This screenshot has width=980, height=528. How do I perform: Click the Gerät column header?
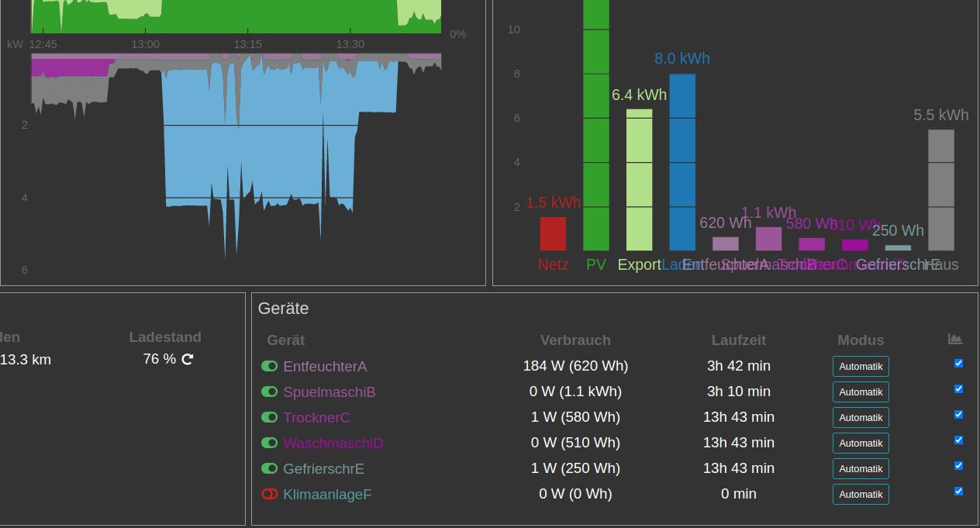285,340
